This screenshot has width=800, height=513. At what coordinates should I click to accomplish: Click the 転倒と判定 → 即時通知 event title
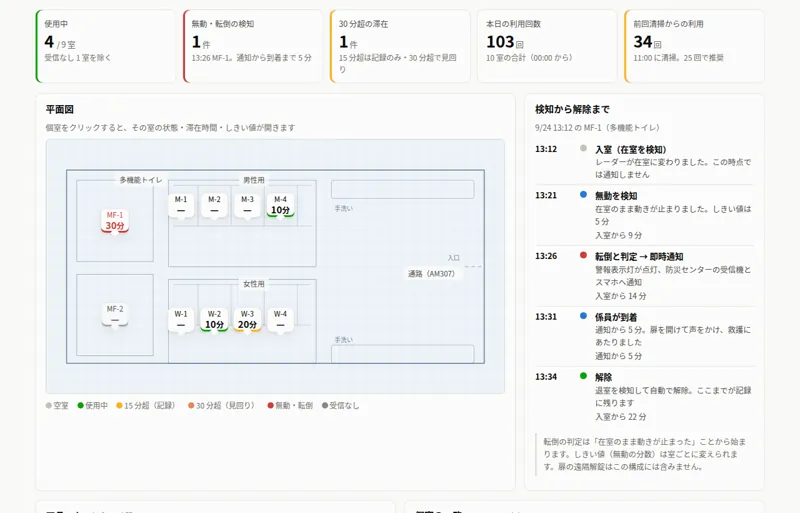pos(639,257)
